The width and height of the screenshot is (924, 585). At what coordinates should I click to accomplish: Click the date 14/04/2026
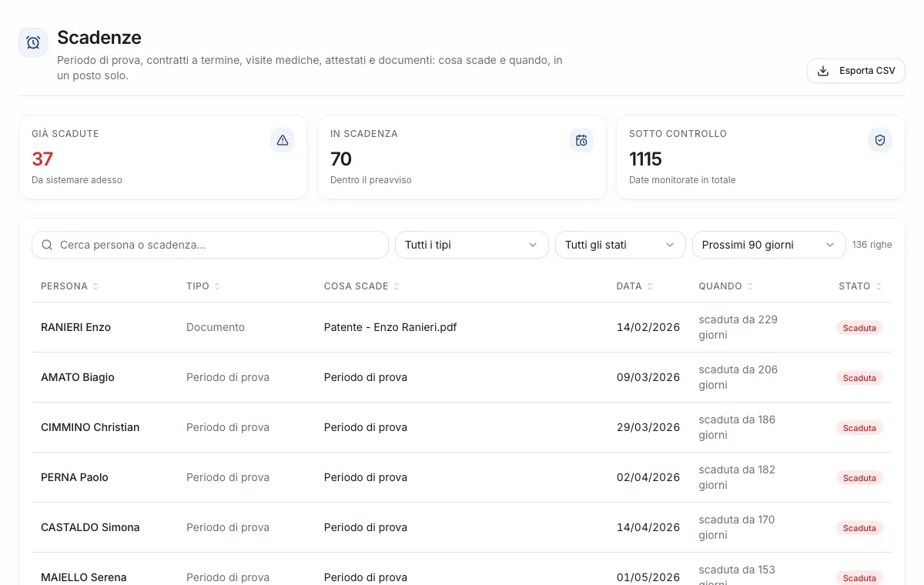648,527
